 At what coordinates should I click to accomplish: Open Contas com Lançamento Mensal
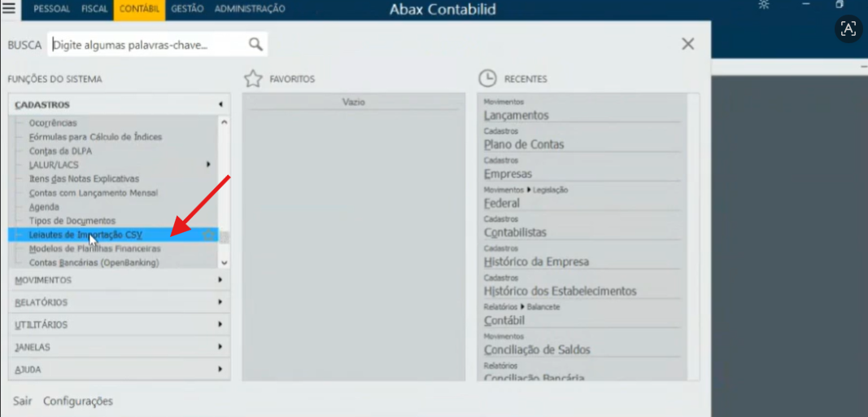coord(93,193)
